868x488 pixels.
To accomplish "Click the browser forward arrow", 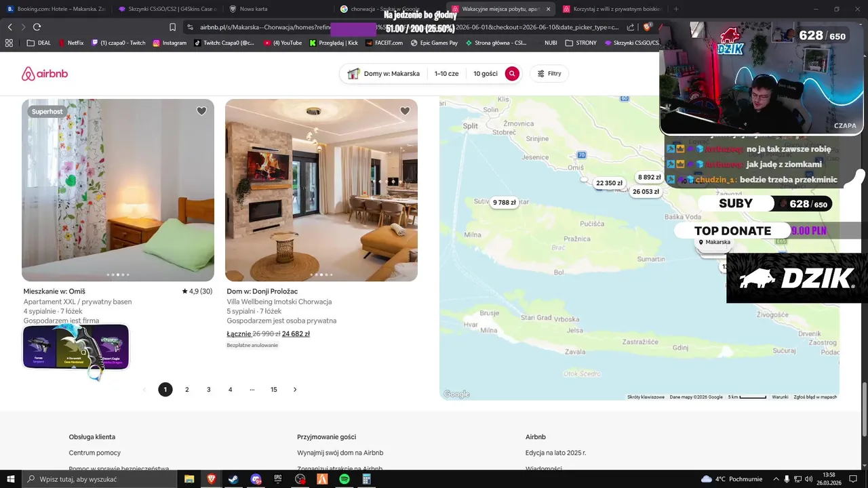I will 23,27.
